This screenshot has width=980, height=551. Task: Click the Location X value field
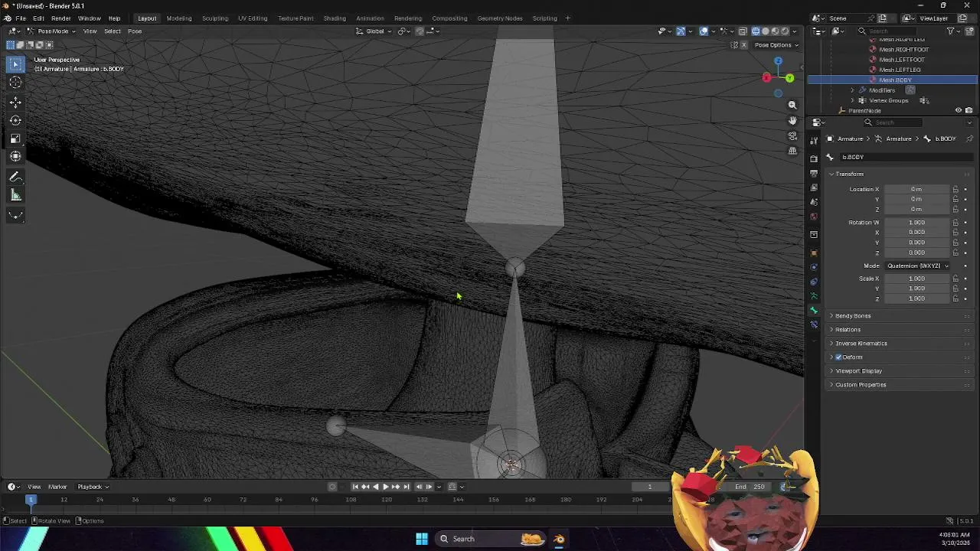click(916, 189)
